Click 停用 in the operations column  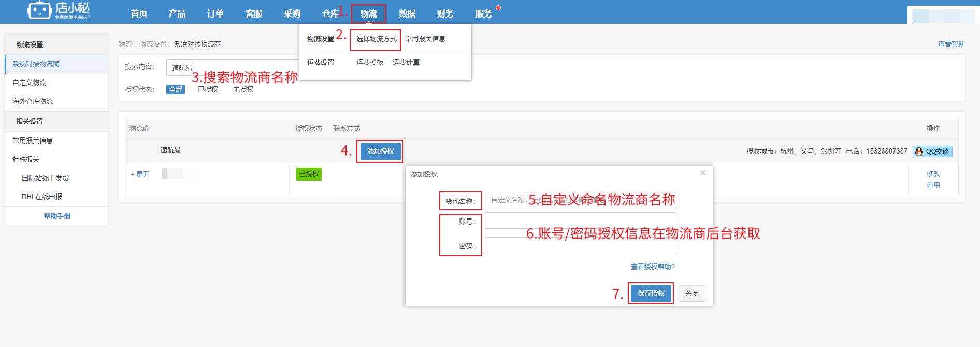click(933, 186)
